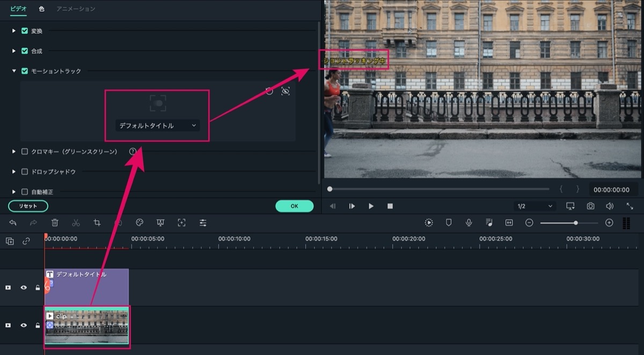The height and width of the screenshot is (355, 644).
Task: Take a snapshot with camera icon
Action: click(590, 206)
